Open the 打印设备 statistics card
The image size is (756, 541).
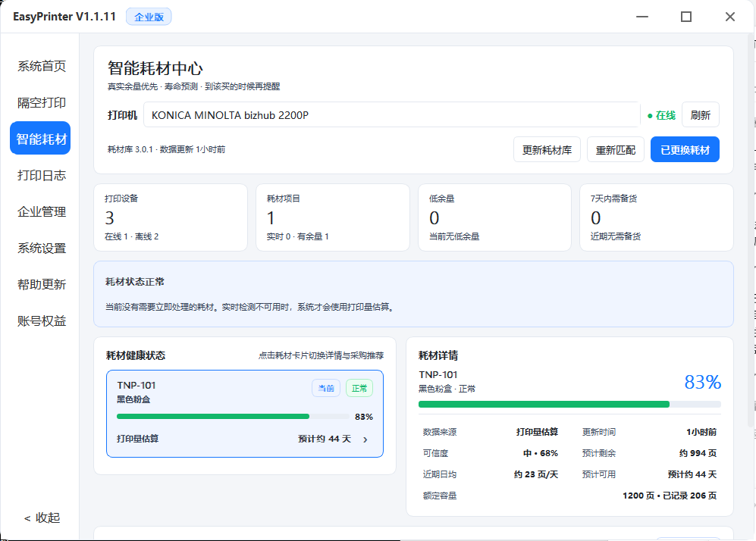click(171, 217)
